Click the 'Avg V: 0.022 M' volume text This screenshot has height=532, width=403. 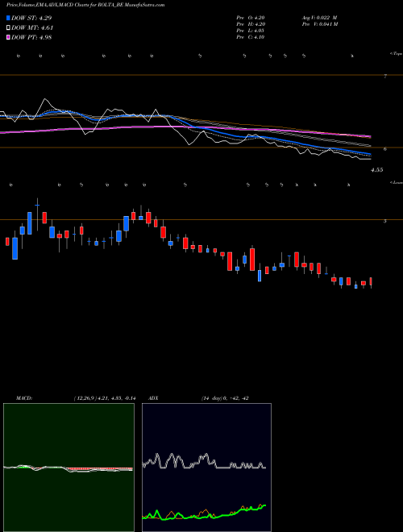(x=319, y=18)
